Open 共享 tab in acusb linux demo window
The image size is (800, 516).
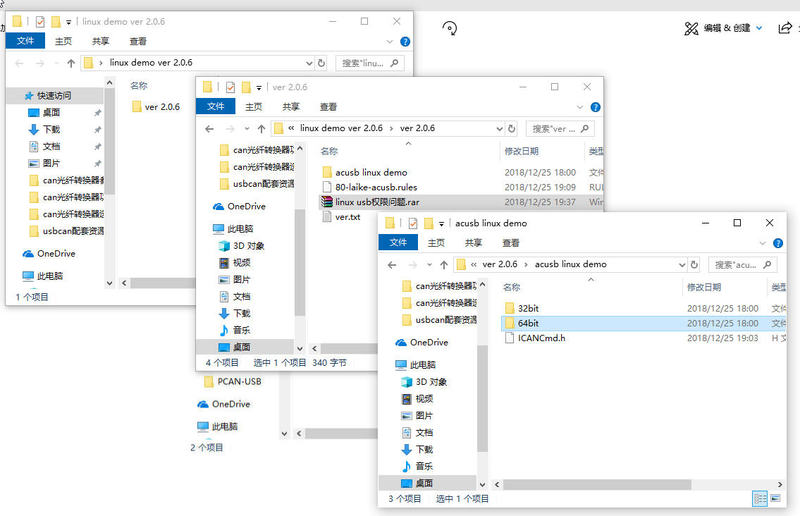(473, 243)
